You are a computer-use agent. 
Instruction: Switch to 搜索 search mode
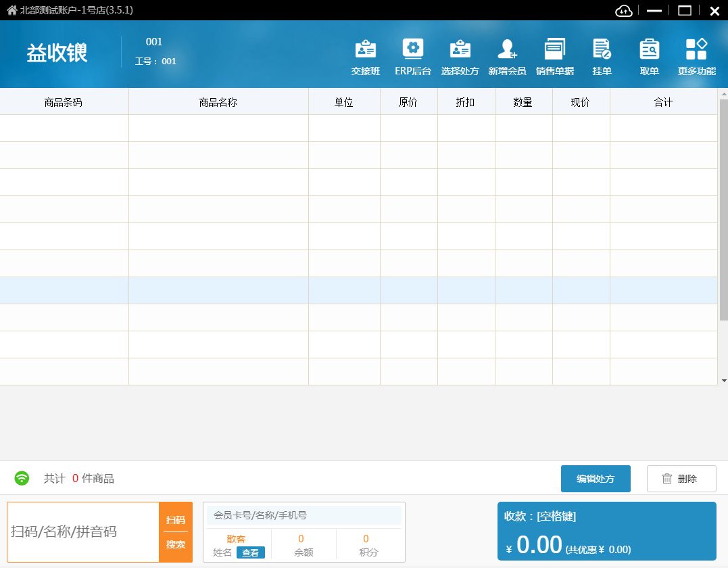pos(176,544)
